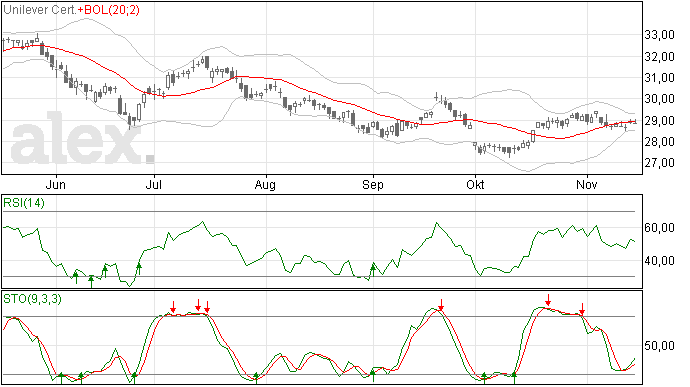
Task: Click the 'Sep' month axis label
Action: click(373, 185)
